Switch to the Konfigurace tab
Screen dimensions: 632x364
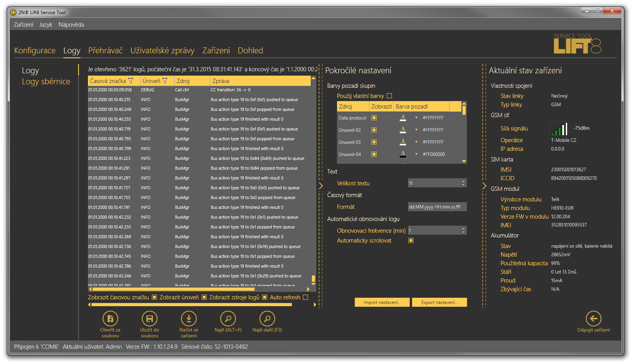(35, 51)
